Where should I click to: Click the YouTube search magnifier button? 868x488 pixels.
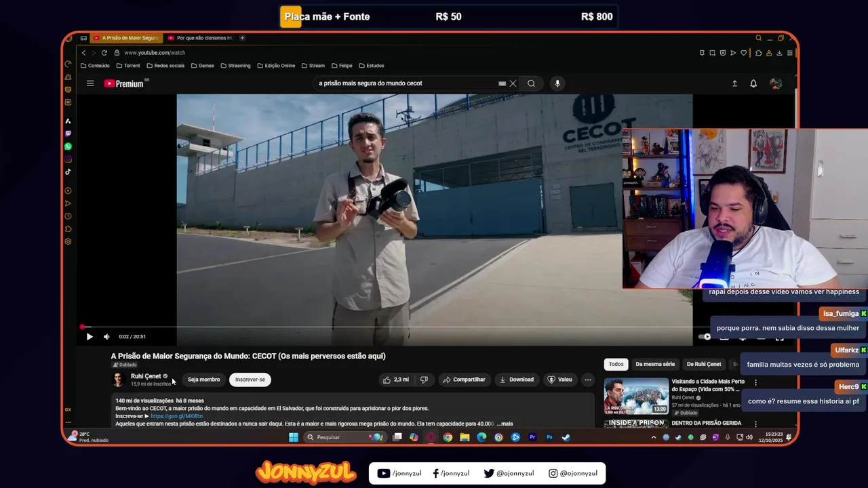click(531, 83)
